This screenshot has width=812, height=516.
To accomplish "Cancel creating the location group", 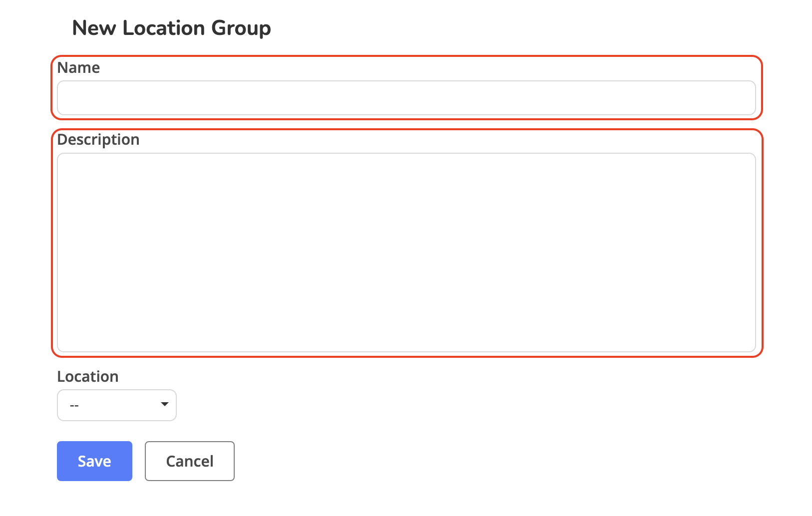I will point(189,461).
